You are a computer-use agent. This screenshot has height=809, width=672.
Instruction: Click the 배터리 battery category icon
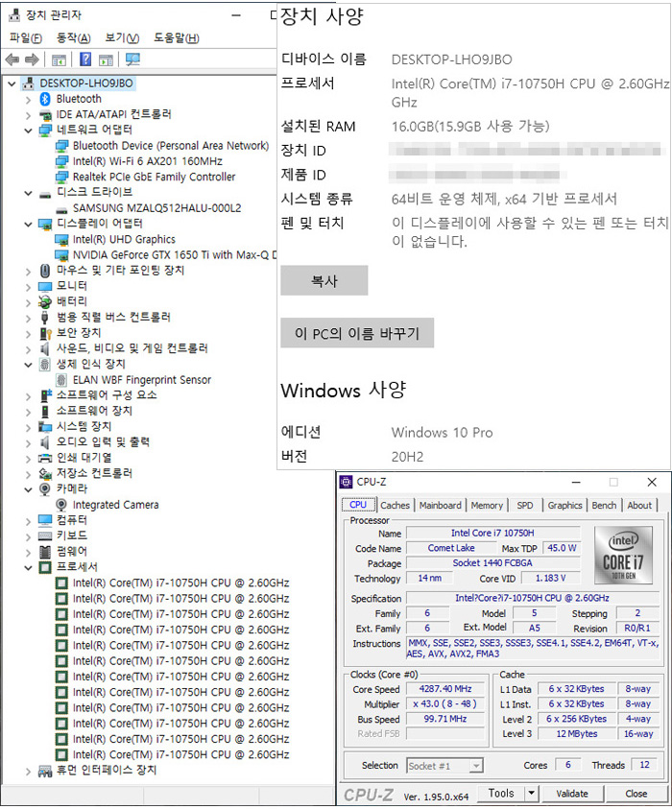point(45,302)
